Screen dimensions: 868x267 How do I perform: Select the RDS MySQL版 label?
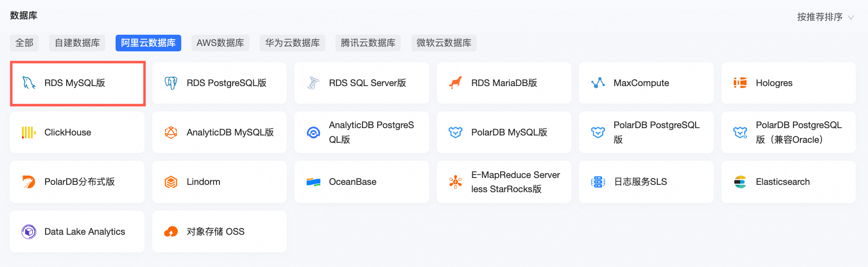(x=75, y=83)
